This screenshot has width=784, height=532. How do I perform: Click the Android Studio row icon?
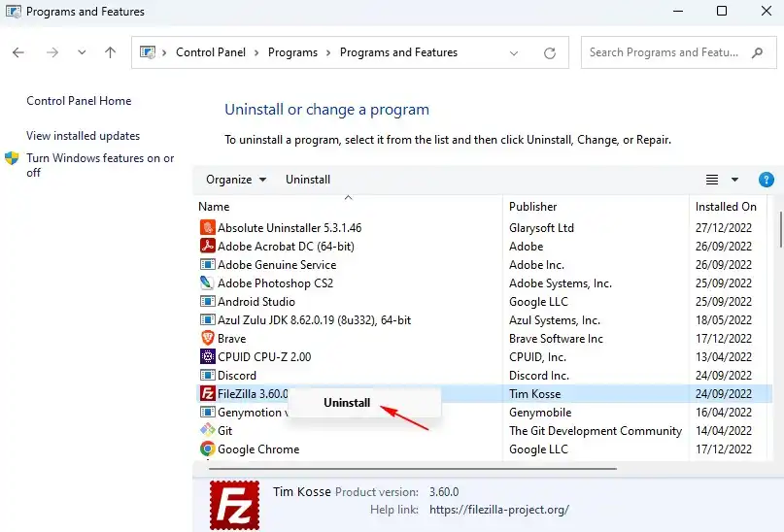208,302
